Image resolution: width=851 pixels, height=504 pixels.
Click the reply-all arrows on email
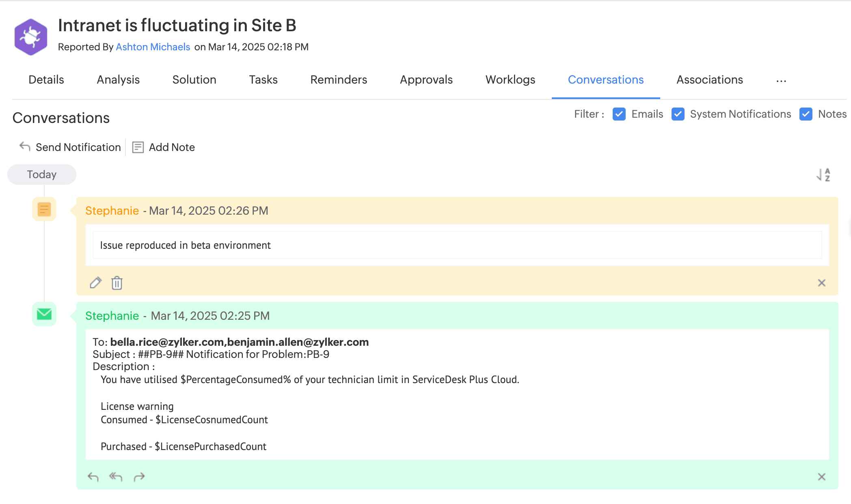[116, 476]
